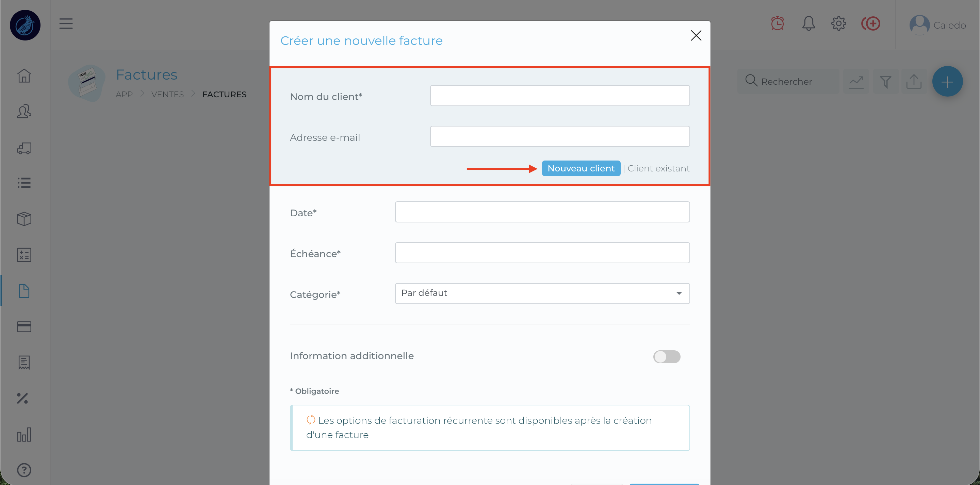
Task: Click the home icon in sidebar
Action: [x=24, y=76]
